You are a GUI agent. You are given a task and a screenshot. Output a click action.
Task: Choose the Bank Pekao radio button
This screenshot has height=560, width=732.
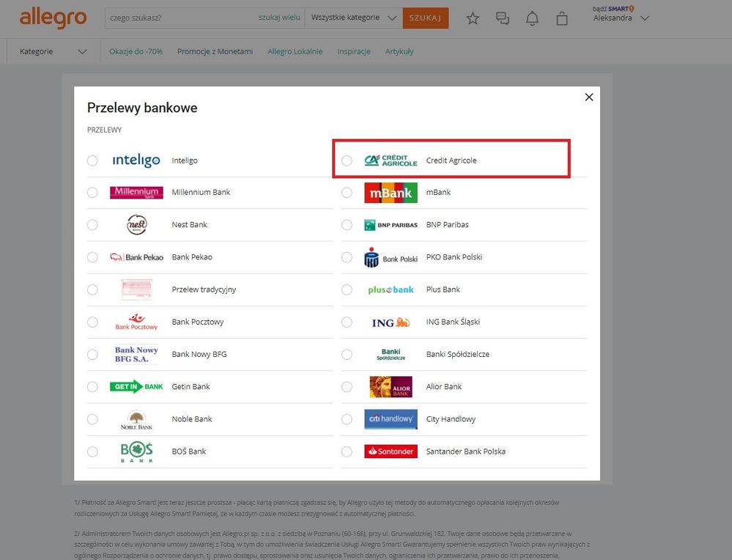tap(92, 257)
